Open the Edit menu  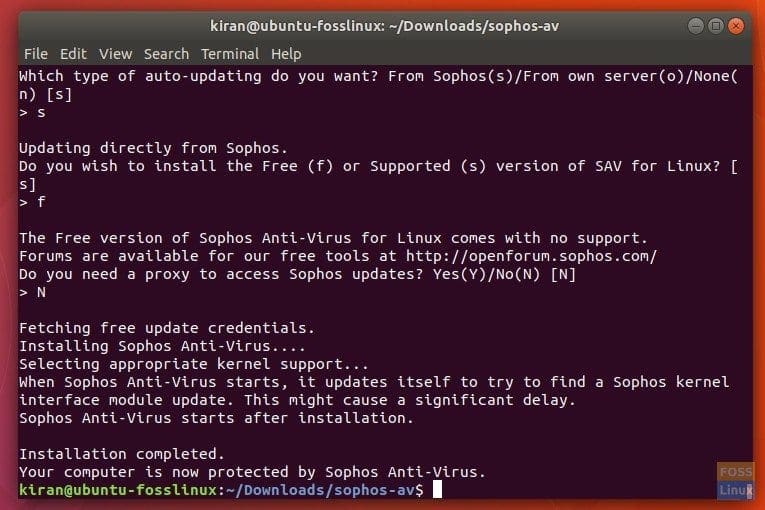click(x=73, y=54)
